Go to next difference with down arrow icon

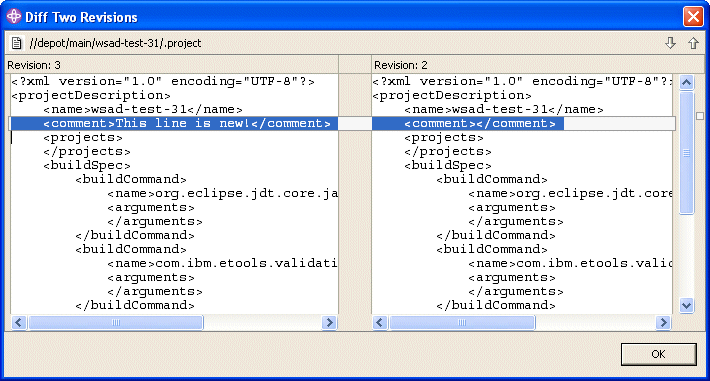pos(671,43)
